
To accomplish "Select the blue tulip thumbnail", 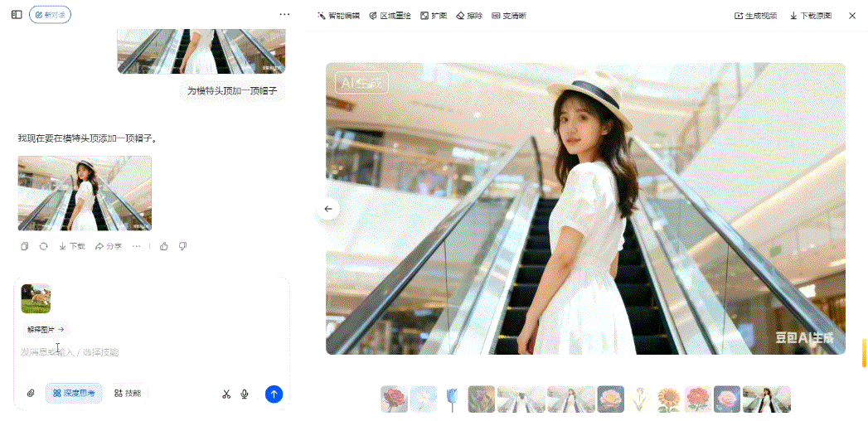I will click(453, 399).
